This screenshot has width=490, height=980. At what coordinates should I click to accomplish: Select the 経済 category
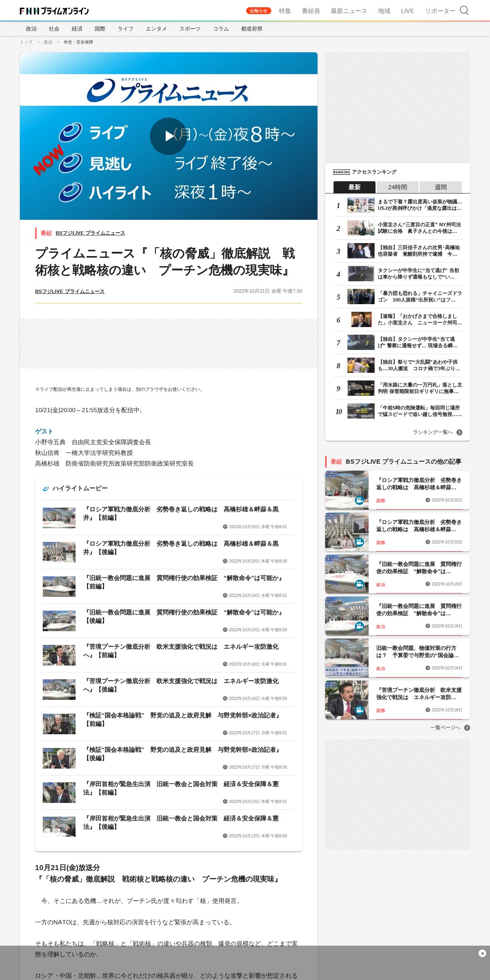(x=77, y=29)
